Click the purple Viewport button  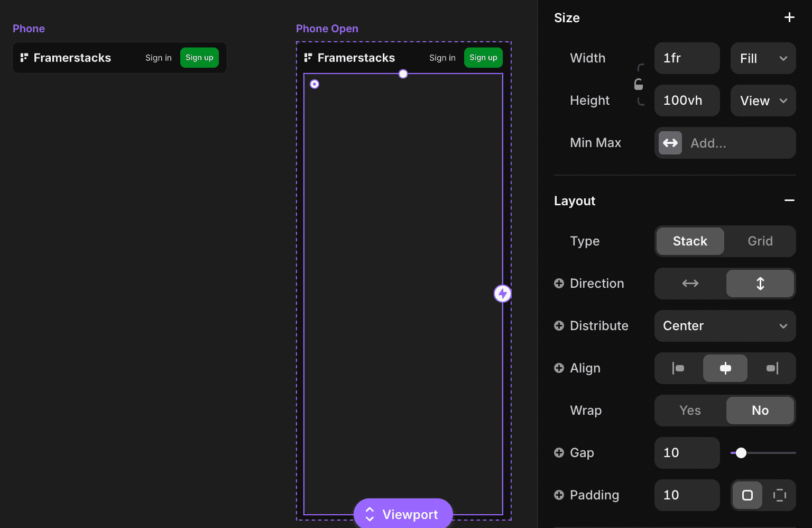click(403, 514)
